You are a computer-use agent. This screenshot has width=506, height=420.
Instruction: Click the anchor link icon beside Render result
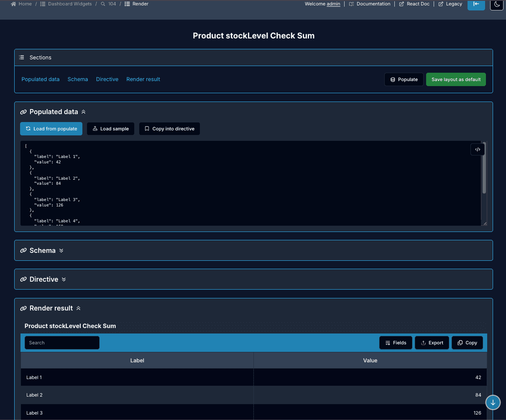coord(23,308)
